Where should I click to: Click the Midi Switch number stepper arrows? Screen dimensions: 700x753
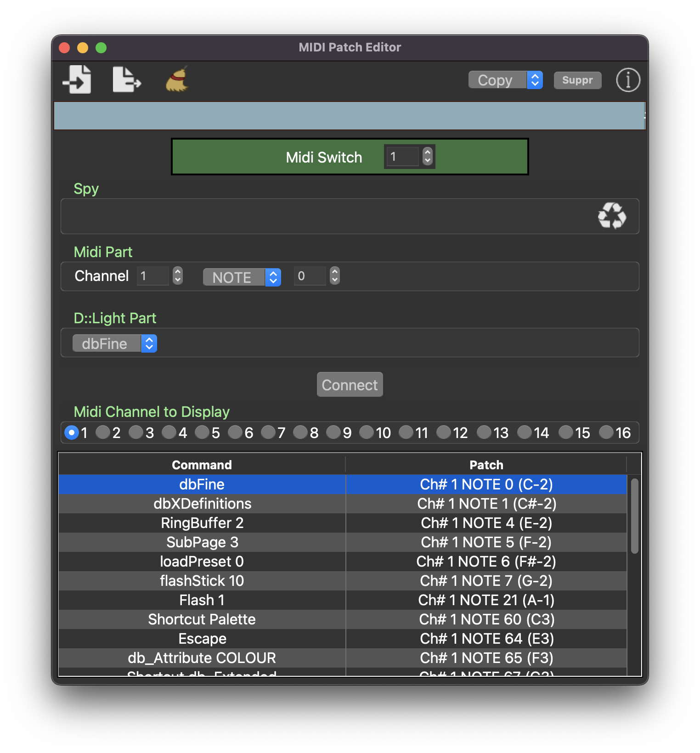point(428,157)
